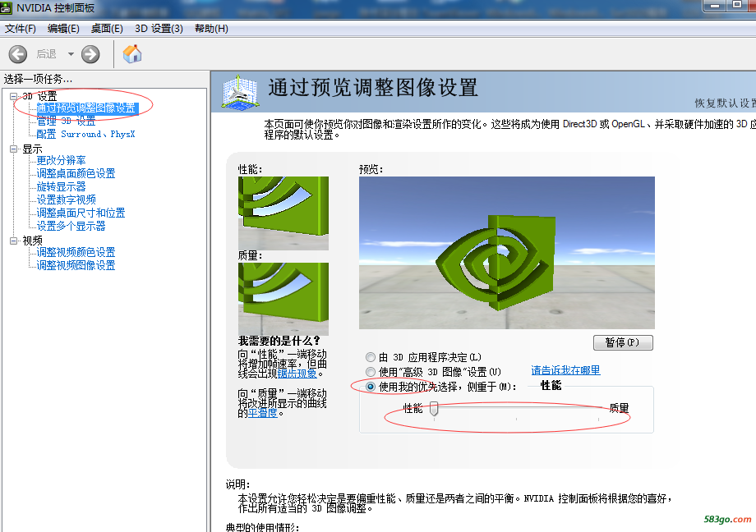This screenshot has width=756, height=532.
Task: Select 使用我的优先选择 radio button
Action: coord(371,387)
